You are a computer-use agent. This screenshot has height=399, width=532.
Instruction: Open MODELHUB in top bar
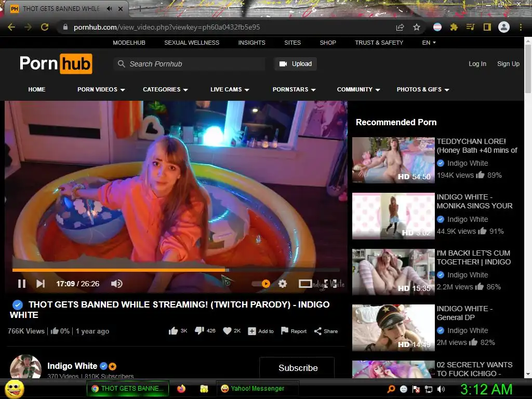point(129,43)
